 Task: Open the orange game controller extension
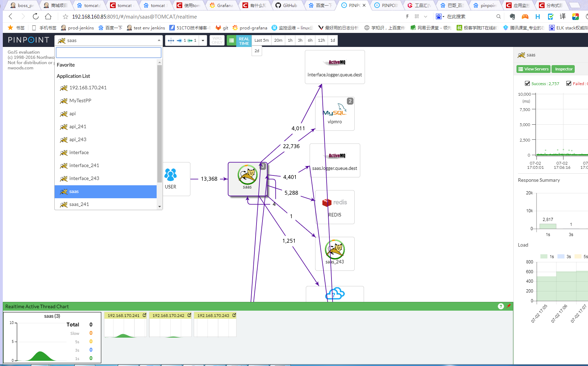coord(525,16)
